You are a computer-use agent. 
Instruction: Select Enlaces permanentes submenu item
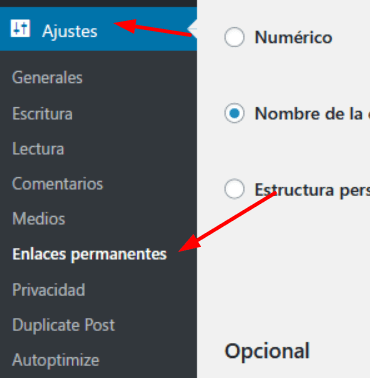tap(89, 254)
